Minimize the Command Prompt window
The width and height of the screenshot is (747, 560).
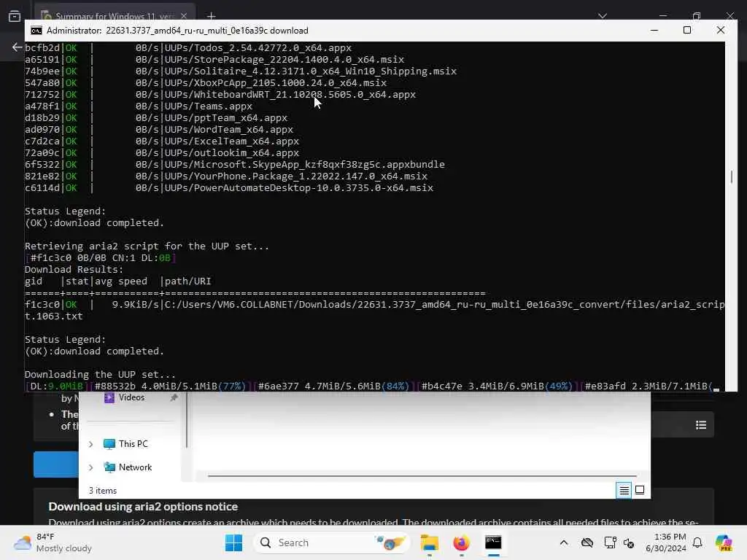pos(654,30)
